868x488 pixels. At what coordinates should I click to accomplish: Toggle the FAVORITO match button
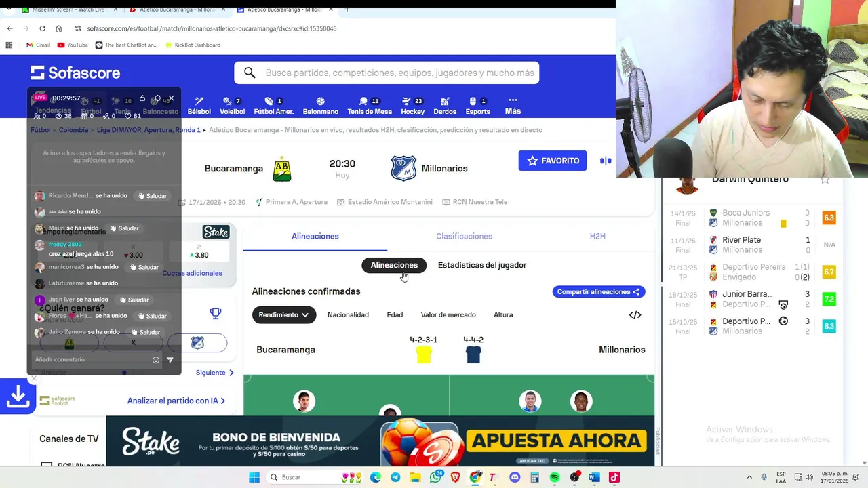[x=553, y=161]
